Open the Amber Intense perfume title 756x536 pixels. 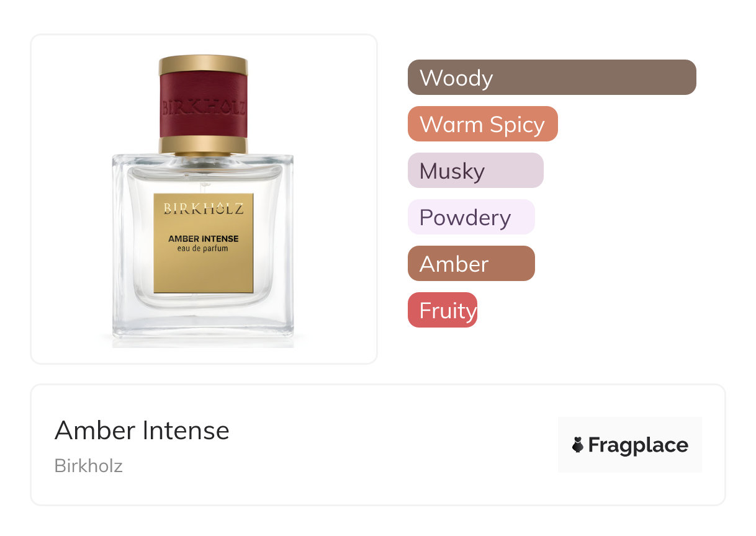(x=142, y=430)
